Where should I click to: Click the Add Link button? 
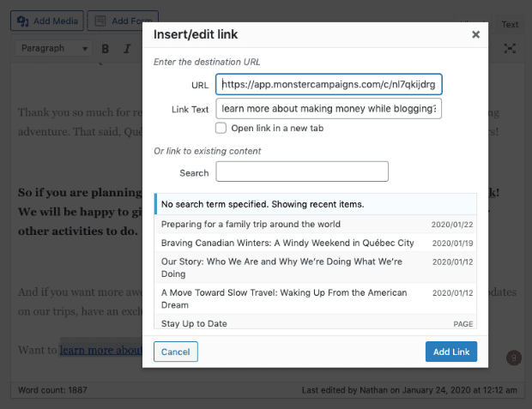tap(451, 352)
